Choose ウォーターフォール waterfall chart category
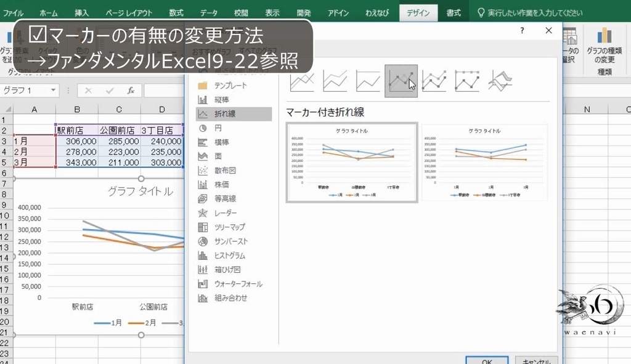The height and width of the screenshot is (364, 631). coord(234,283)
